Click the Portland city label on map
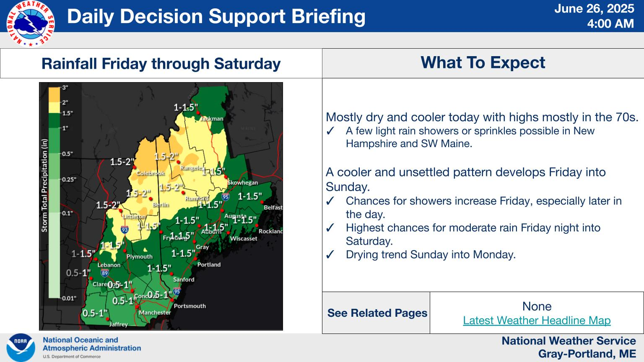This screenshot has height=362, width=644. pyautogui.click(x=209, y=264)
